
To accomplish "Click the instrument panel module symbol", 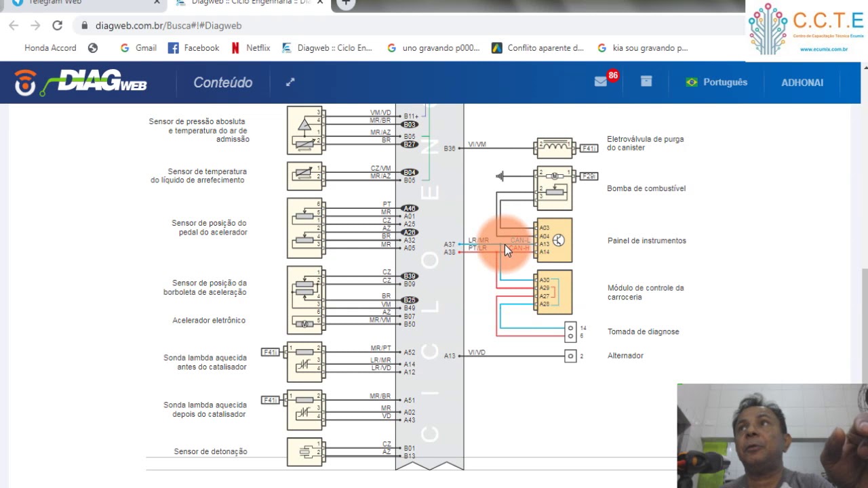I will [x=553, y=240].
